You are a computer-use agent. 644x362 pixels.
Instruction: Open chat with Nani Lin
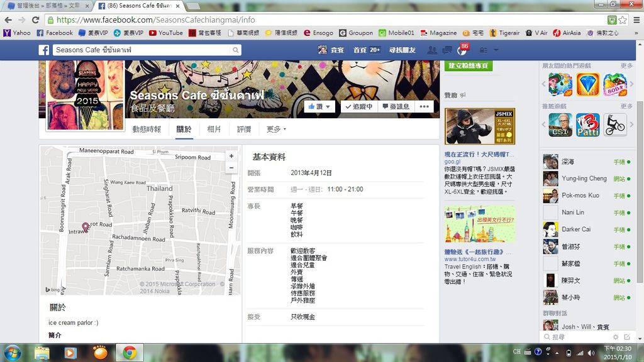(x=587, y=212)
